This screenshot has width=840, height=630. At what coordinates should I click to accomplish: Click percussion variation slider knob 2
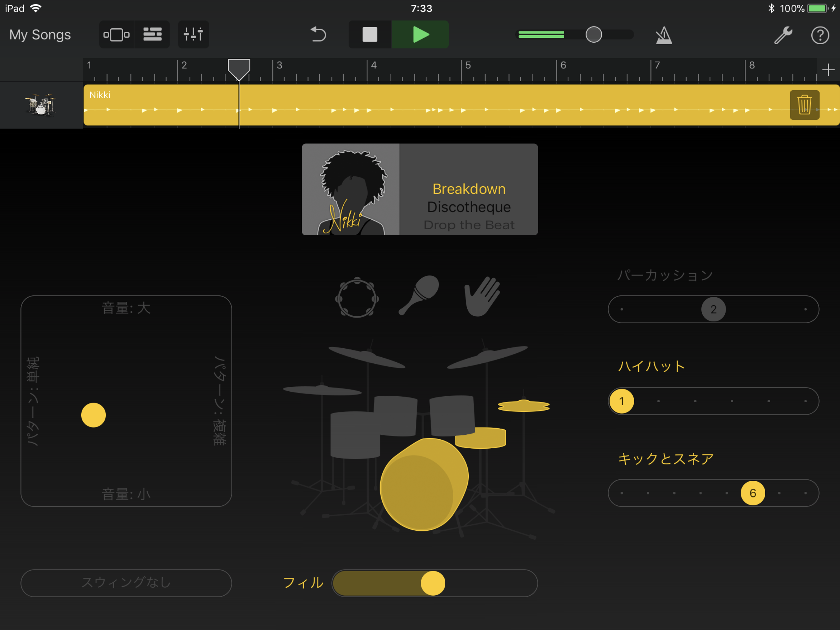pyautogui.click(x=713, y=309)
